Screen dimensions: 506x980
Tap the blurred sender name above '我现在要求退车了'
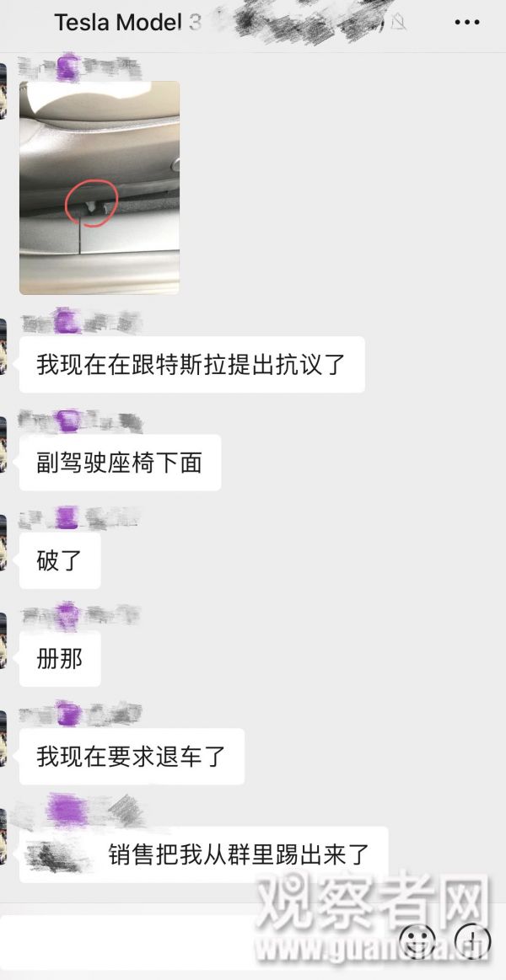80,714
